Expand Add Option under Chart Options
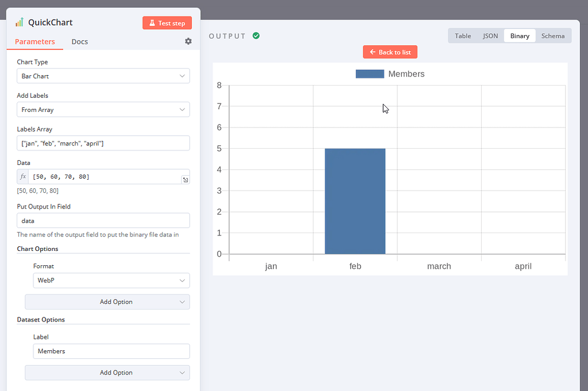Image resolution: width=588 pixels, height=391 pixels. coord(107,301)
